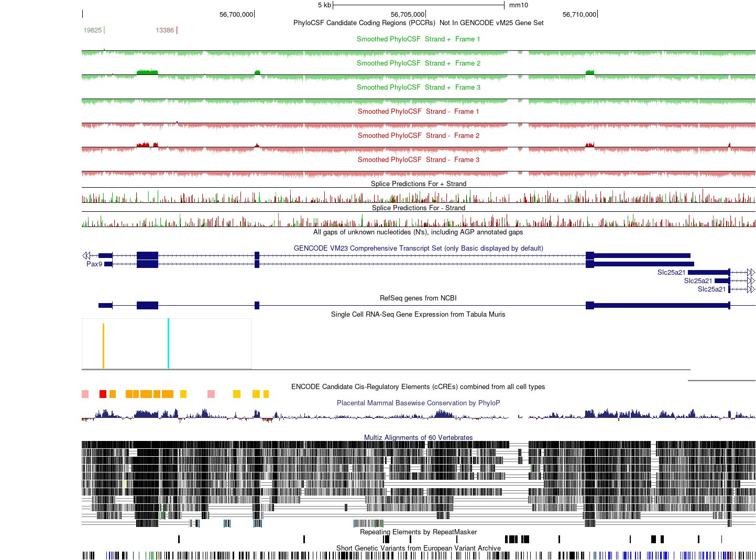Open the All gaps of unknown nucleotides title
Image resolution: width=756 pixels, height=560 pixels.
click(x=418, y=232)
